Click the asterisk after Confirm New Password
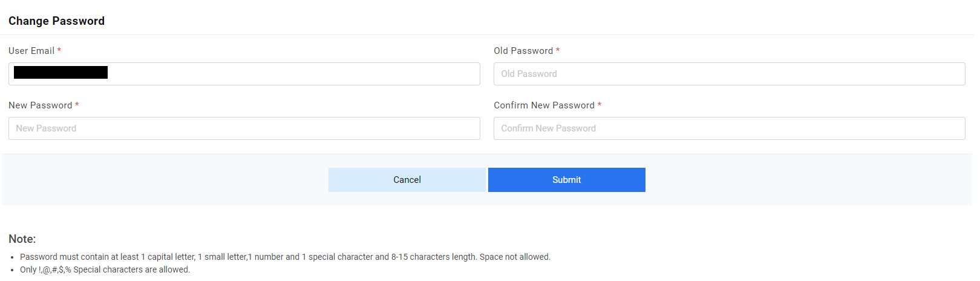Image resolution: width=980 pixels, height=281 pixels. (599, 105)
